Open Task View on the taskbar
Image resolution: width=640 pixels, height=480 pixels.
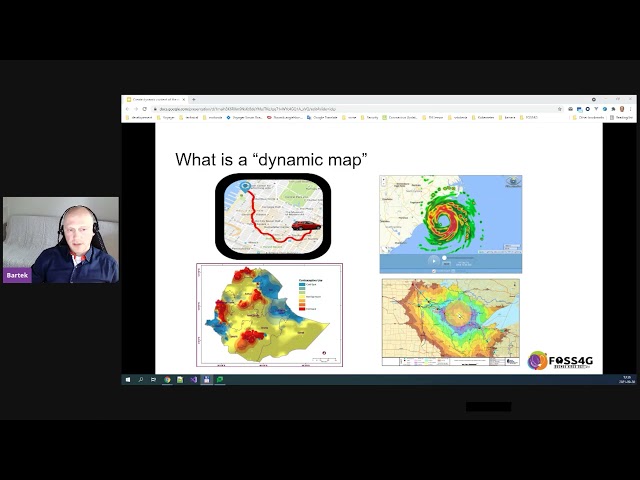(153, 380)
